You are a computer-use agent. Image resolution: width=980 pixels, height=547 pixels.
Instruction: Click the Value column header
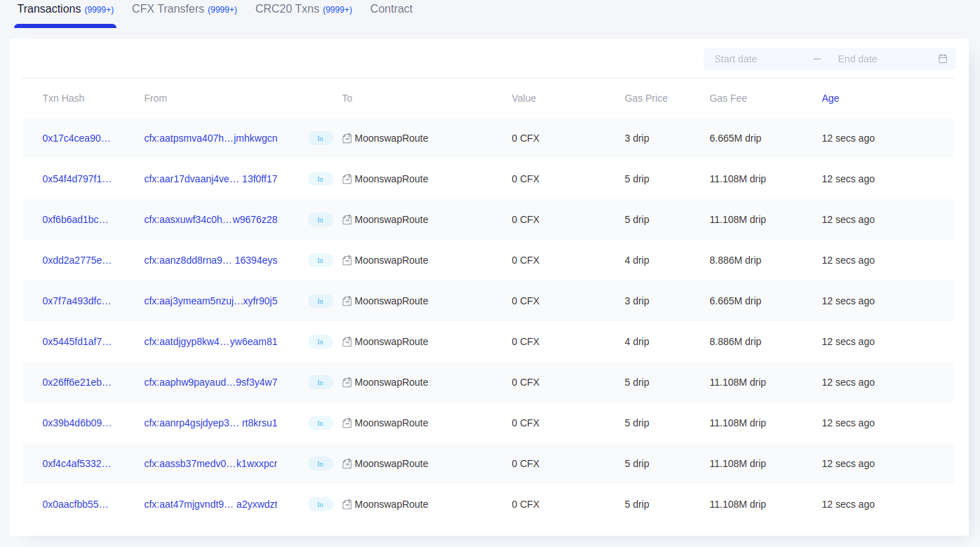pyautogui.click(x=524, y=98)
